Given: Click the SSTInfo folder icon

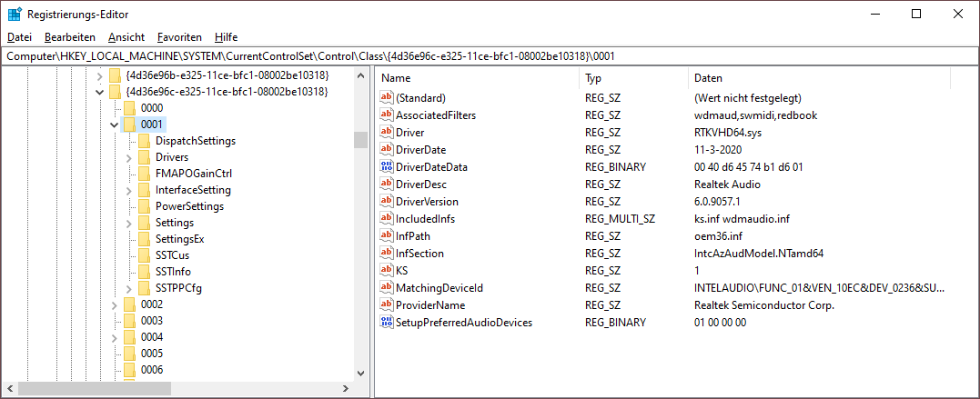Looking at the screenshot, I should (x=145, y=272).
